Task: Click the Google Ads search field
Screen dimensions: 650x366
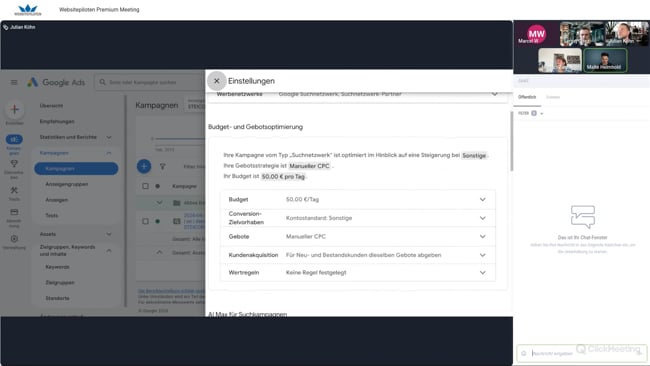Action: click(151, 82)
